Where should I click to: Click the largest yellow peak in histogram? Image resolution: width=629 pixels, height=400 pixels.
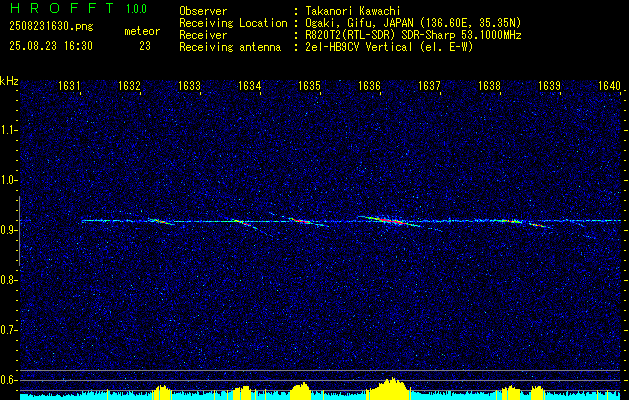[x=391, y=388]
